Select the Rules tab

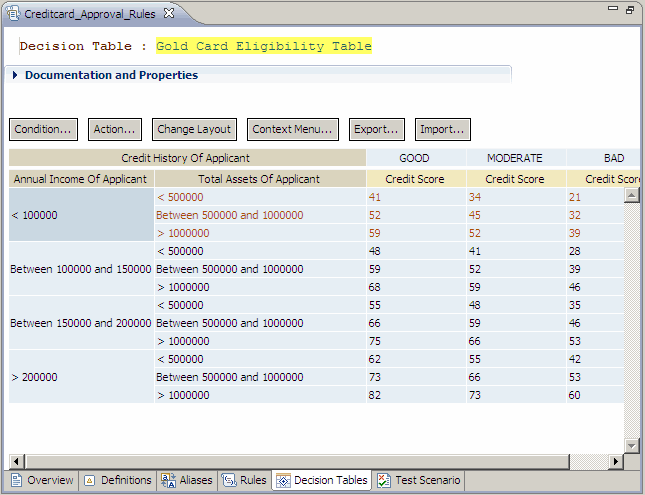point(245,480)
